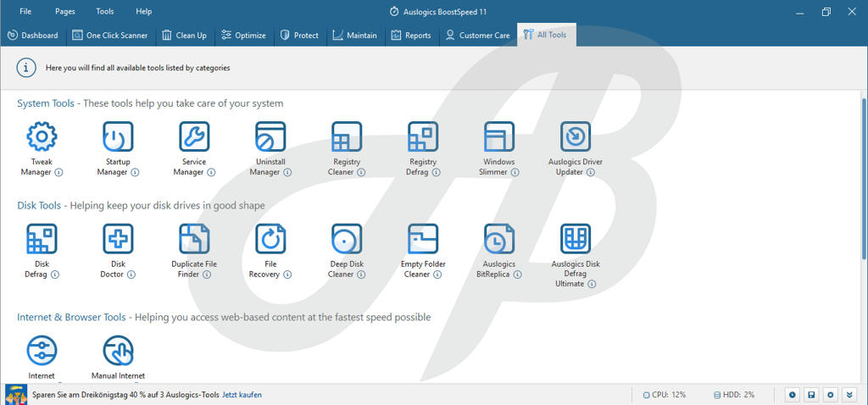
Task: Open the Tools menu
Action: pos(105,11)
